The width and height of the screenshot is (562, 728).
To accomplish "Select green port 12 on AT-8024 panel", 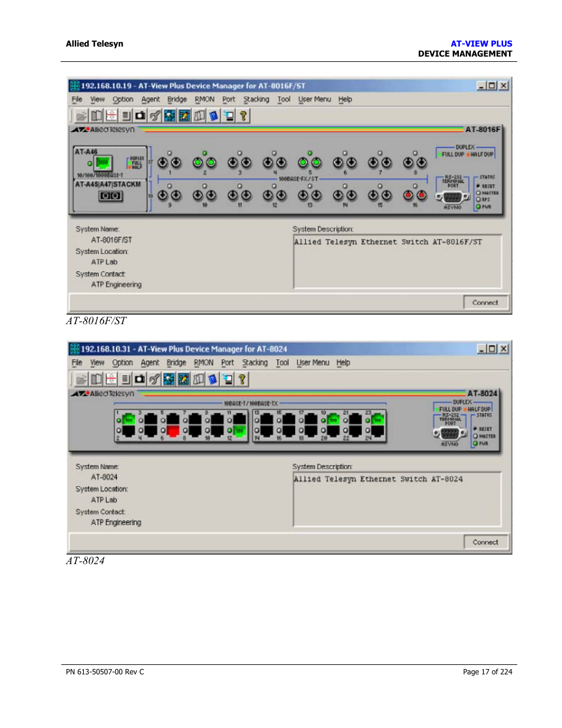I will click(x=240, y=431).
